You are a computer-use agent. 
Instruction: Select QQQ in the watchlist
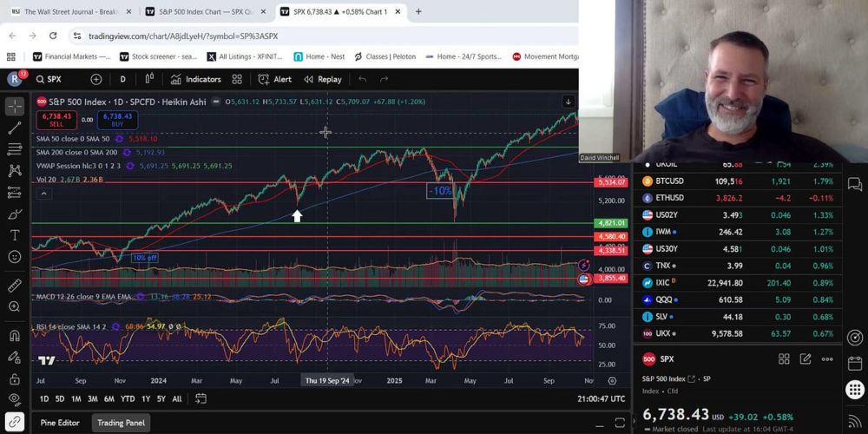click(x=739, y=299)
